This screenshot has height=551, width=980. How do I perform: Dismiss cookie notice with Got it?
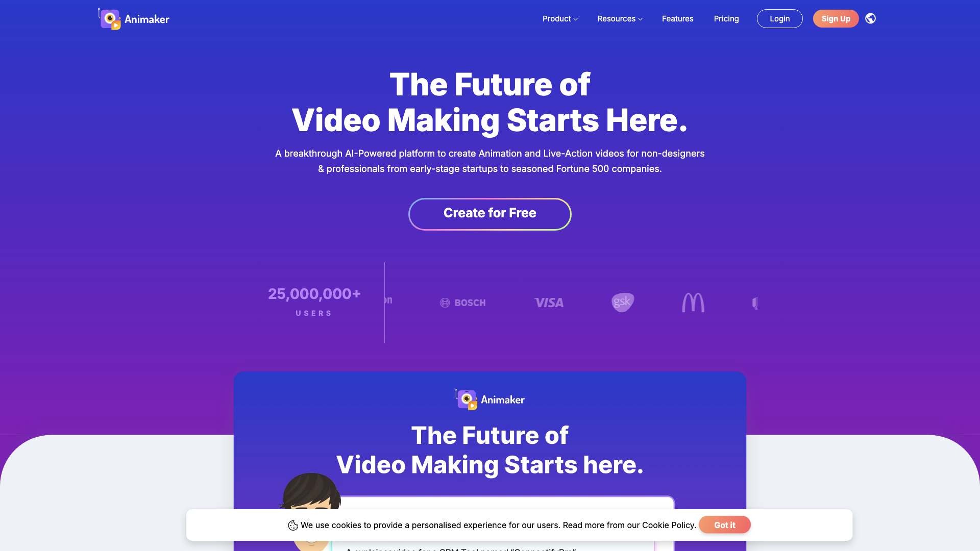click(x=724, y=525)
